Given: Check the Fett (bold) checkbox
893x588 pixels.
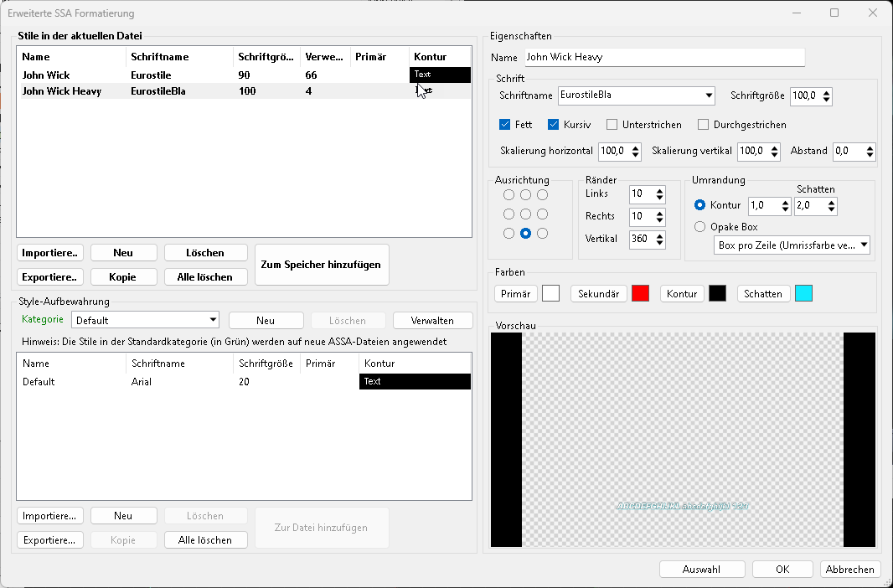Looking at the screenshot, I should click(504, 125).
